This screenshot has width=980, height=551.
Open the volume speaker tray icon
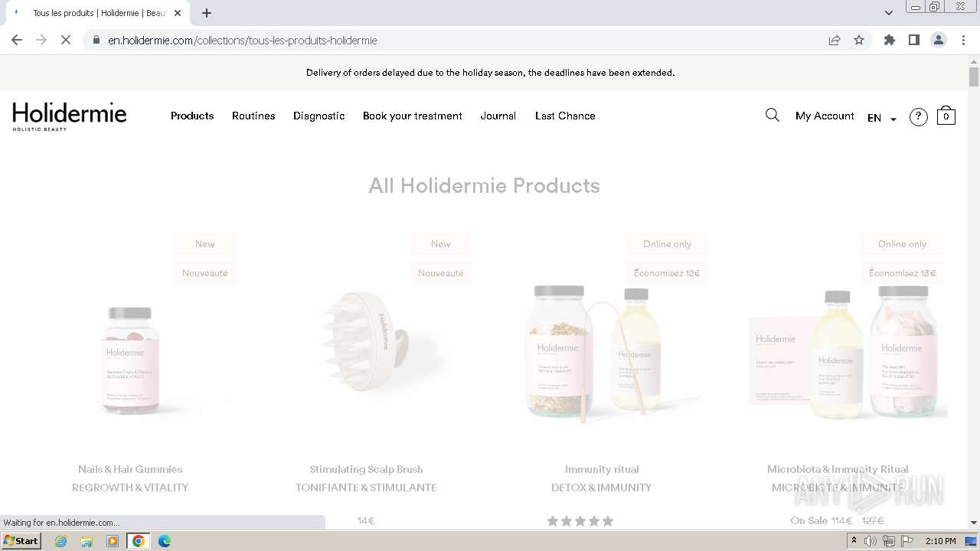(871, 541)
